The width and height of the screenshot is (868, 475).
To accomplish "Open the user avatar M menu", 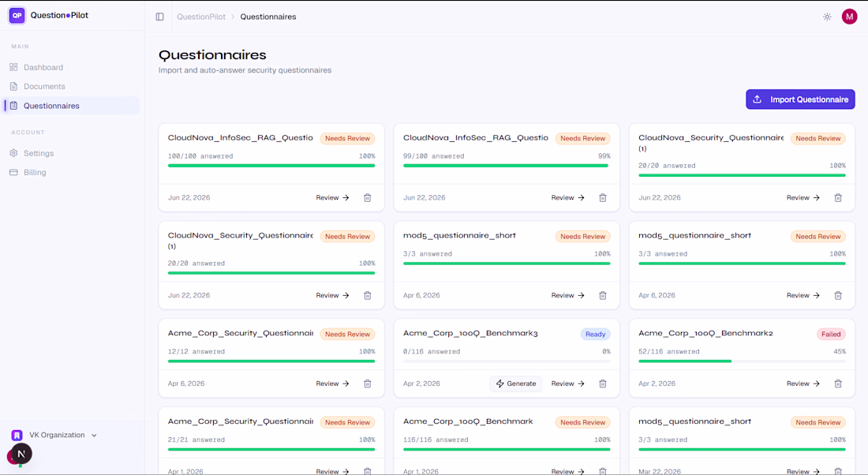I will (849, 17).
